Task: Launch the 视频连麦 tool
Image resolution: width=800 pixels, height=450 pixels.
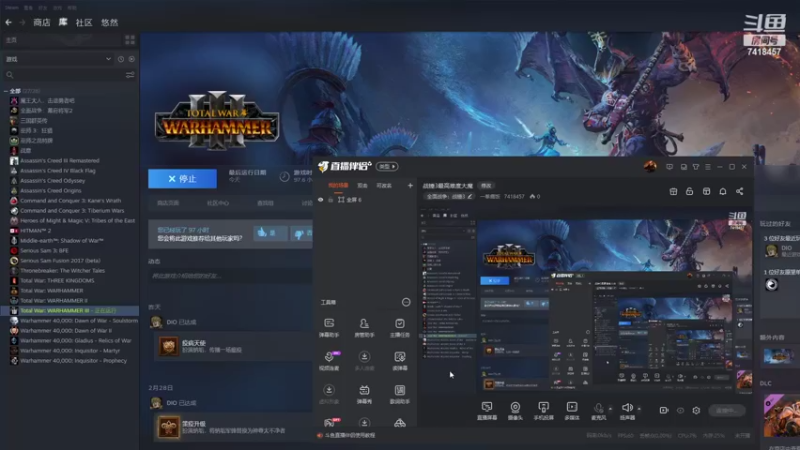Action: coord(329,360)
